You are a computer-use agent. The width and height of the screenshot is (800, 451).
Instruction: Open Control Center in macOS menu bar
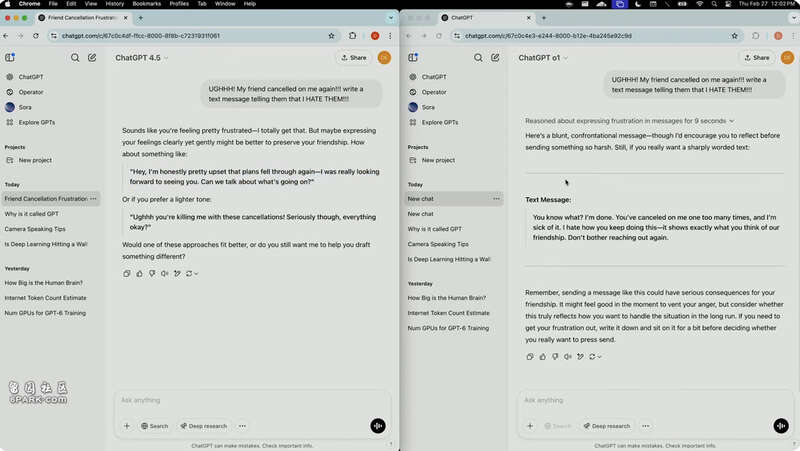tap(728, 4)
